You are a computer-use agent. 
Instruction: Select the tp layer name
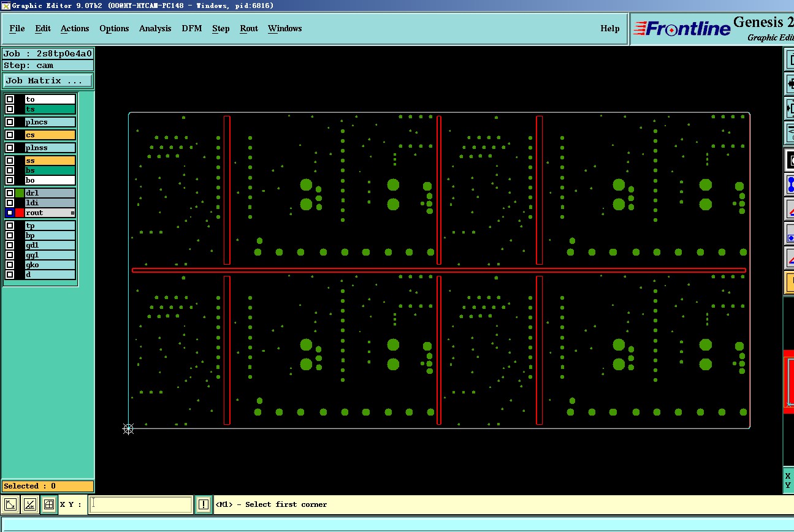point(50,226)
